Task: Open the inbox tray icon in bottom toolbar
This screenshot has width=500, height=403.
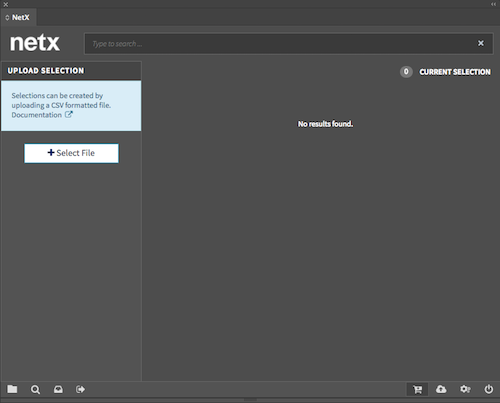Action: click(58, 389)
